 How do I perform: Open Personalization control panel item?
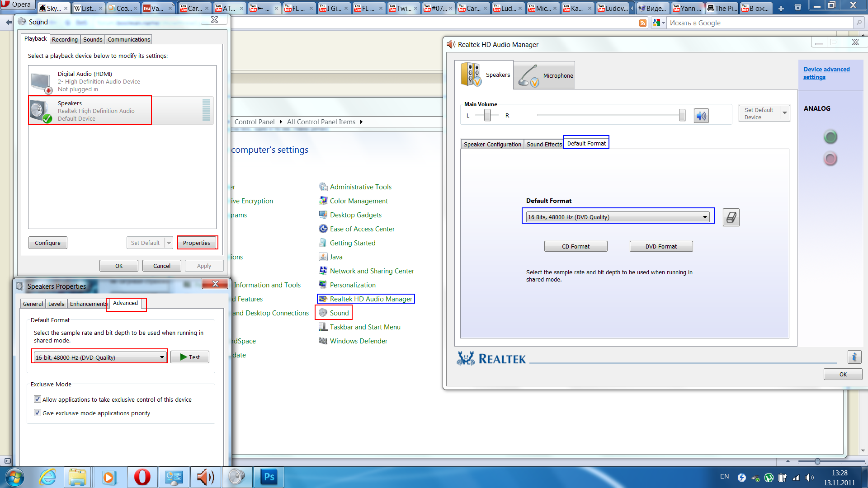(347, 285)
